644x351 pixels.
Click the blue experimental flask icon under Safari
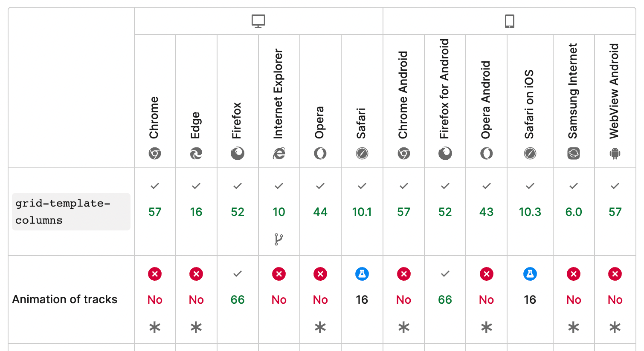[362, 274]
